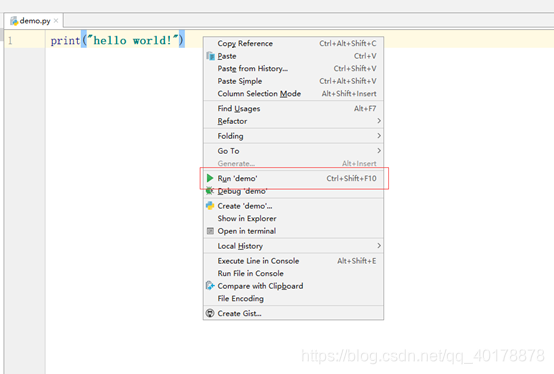554x374 pixels.
Task: Click the Paste menu entry label
Action: pos(227,56)
